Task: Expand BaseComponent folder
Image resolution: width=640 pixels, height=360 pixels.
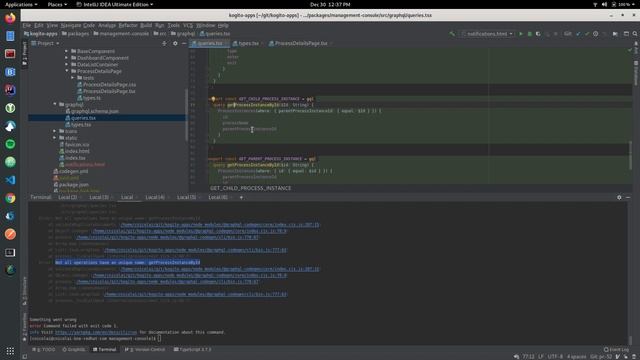Action: point(67,51)
